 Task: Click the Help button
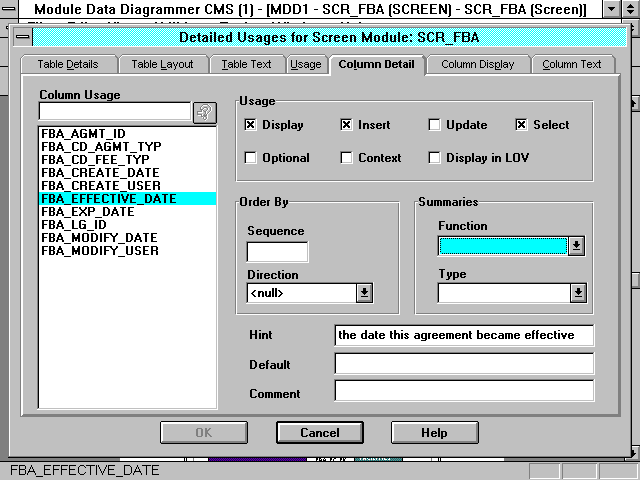click(x=433, y=433)
